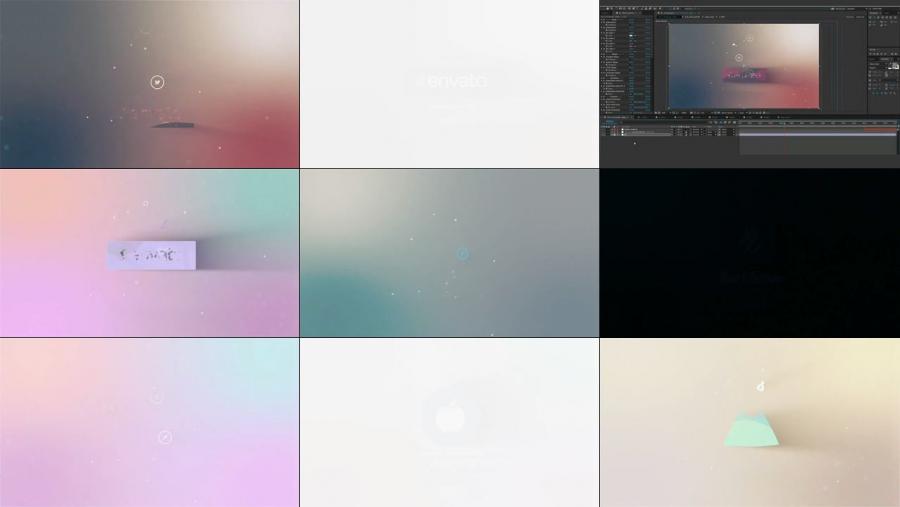Click the circled icon in After Effects preview
This screenshot has height=507, width=900.
tap(739, 57)
